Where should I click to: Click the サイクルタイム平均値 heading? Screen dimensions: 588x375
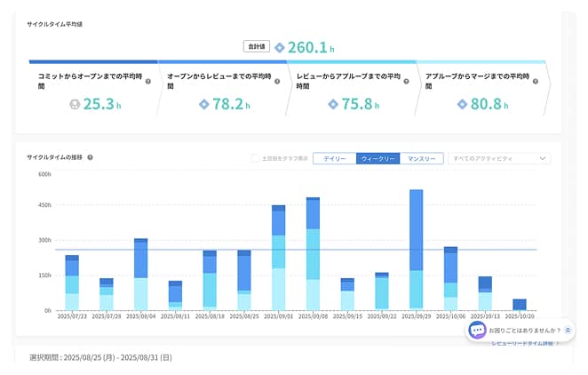pos(55,24)
